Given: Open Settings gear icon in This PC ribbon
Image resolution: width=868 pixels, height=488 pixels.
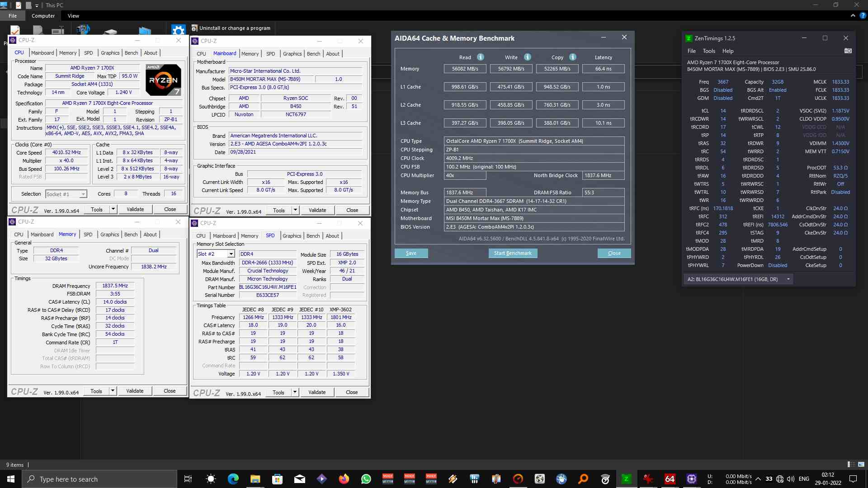Looking at the screenshot, I should 178,30.
